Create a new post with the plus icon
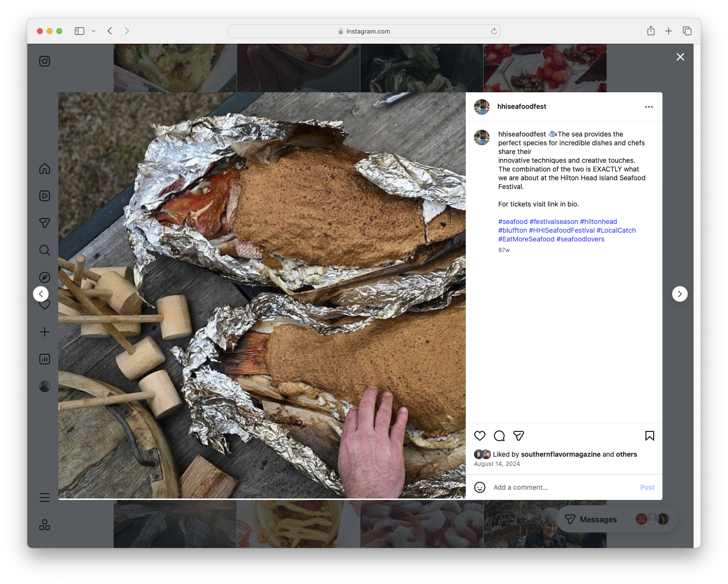Screen dimensions: 728x584 (44, 332)
